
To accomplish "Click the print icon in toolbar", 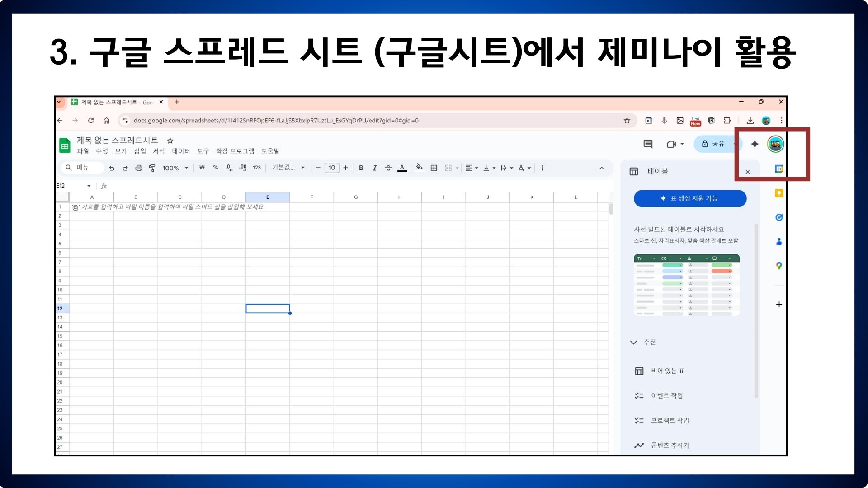I will [139, 168].
